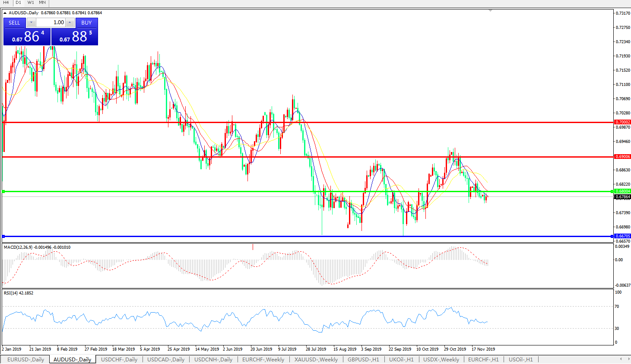Click the trade volume field showing 1.00
631x364 pixels.
(x=51, y=22)
